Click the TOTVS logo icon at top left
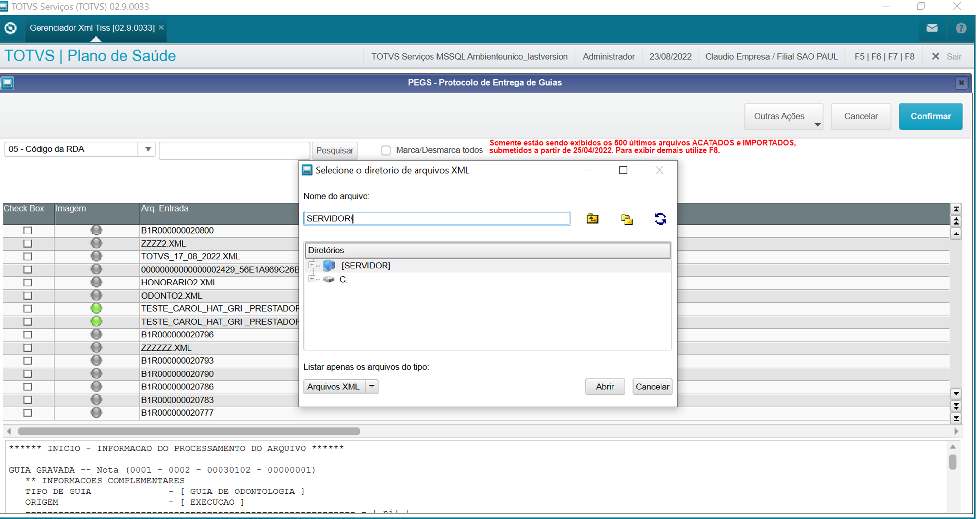 11,28
